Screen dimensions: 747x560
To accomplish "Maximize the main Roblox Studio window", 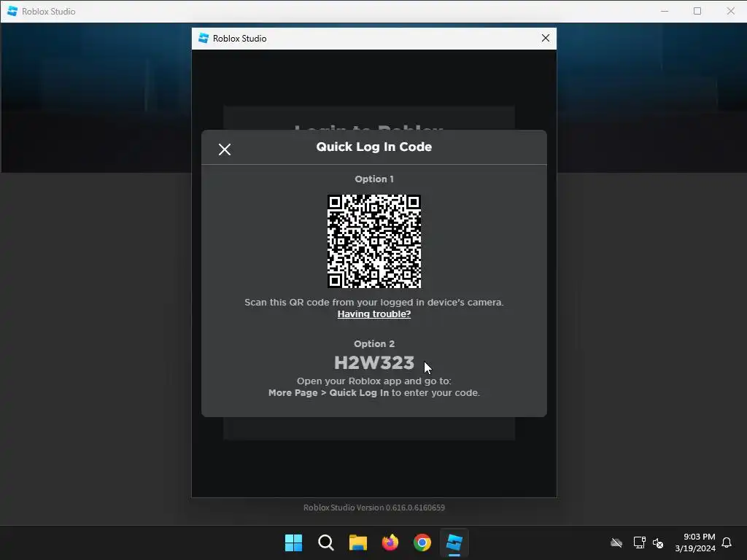I will point(697,11).
